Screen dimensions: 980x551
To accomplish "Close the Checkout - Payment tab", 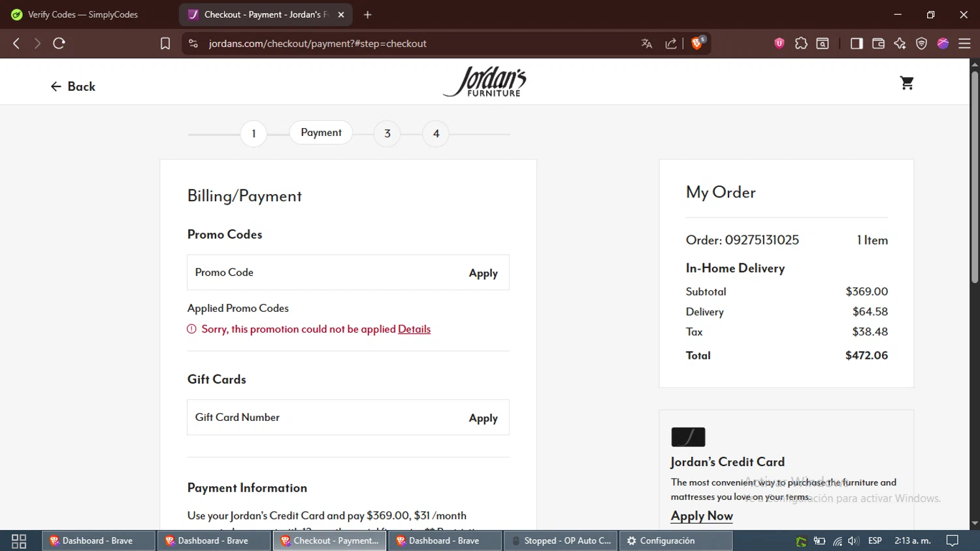I will 341,14.
